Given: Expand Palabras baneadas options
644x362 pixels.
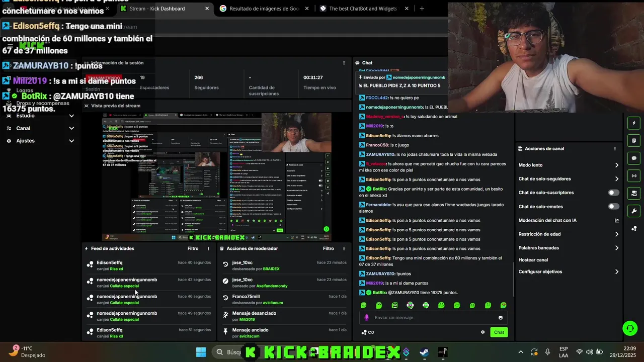Looking at the screenshot, I should (617, 248).
